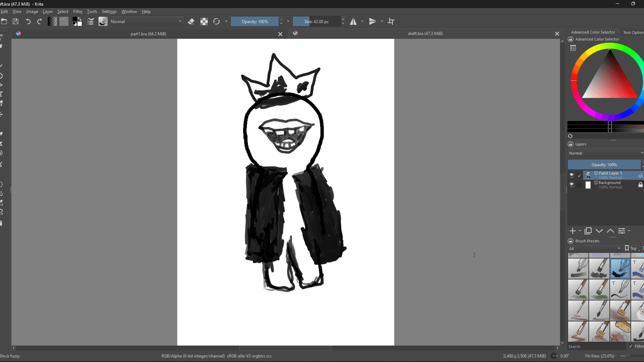Screen dimensions: 644x362
Task: Lock the Layers docker
Action: (571, 144)
